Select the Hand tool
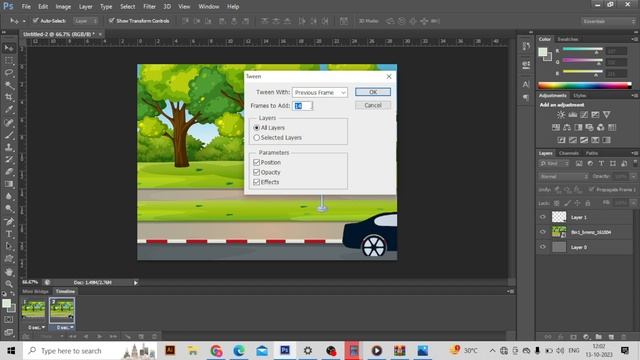The image size is (640, 360). [x=9, y=271]
